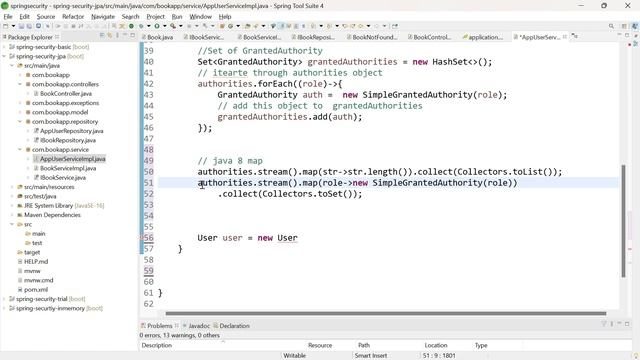Maximize the editor area
640x360 pixels.
click(627, 35)
